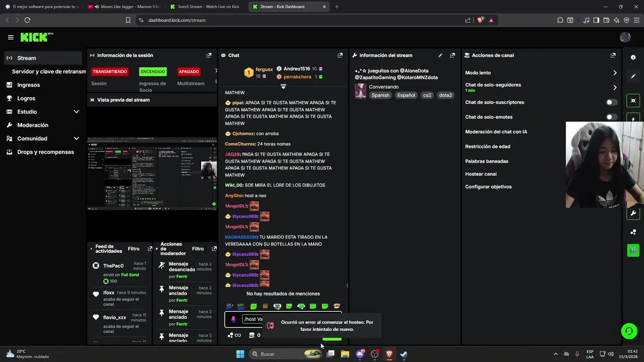Click the chat message input field
Screen dimensions: 644x362
click(x=283, y=319)
